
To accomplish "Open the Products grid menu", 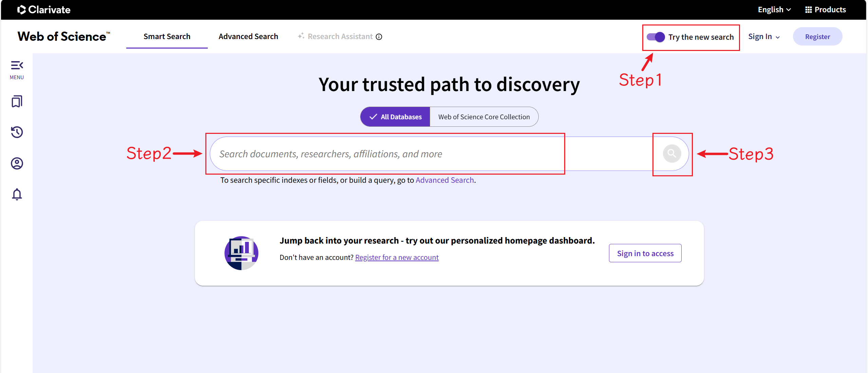I will point(826,9).
